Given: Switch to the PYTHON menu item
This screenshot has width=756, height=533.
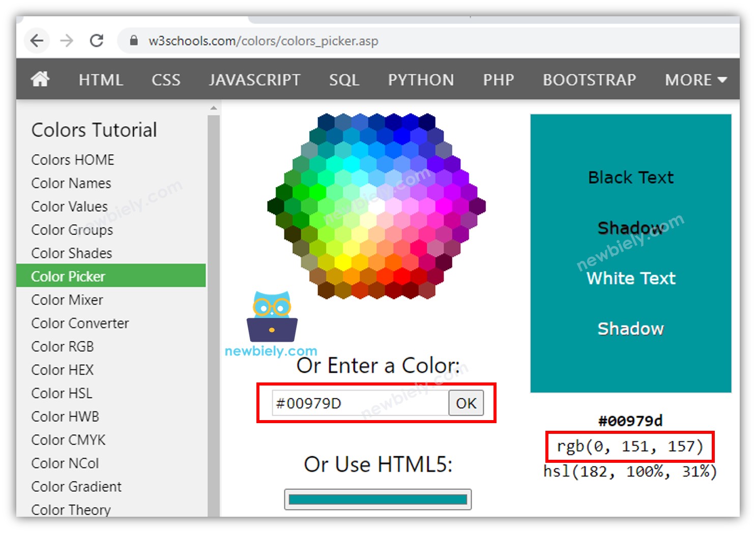Looking at the screenshot, I should 421,79.
